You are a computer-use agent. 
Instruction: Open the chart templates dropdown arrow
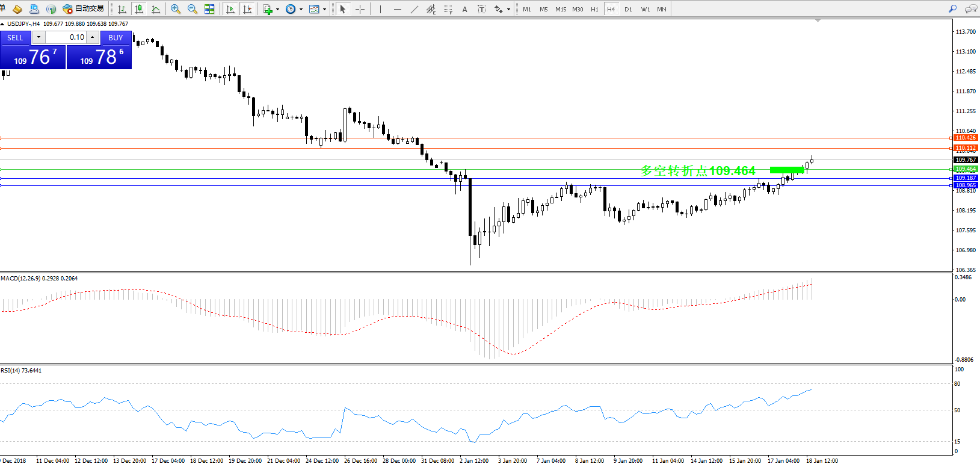(325, 9)
